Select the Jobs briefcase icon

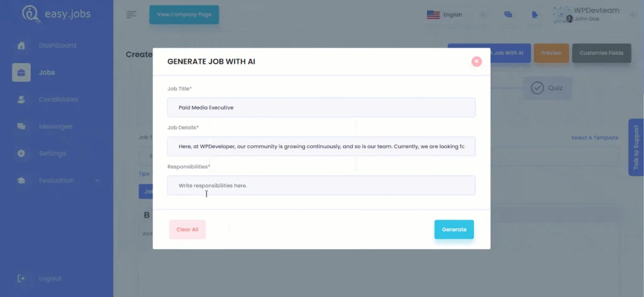(x=21, y=72)
